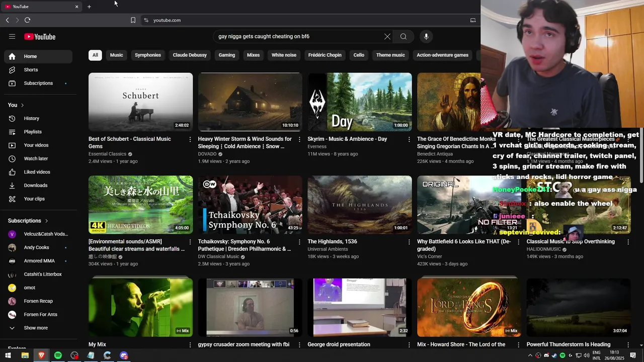Open Forsen Recap subscription channel

tap(38, 301)
